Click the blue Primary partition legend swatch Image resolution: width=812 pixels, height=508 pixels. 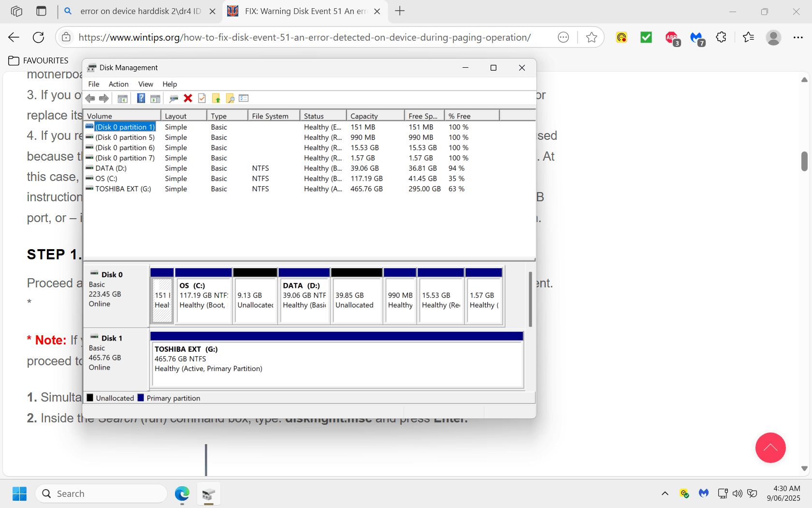click(x=141, y=398)
